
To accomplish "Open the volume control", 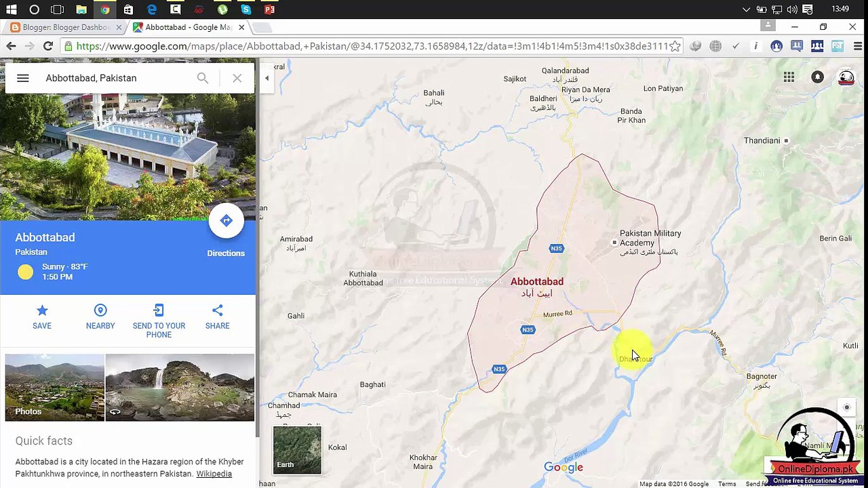I will 792,9.
